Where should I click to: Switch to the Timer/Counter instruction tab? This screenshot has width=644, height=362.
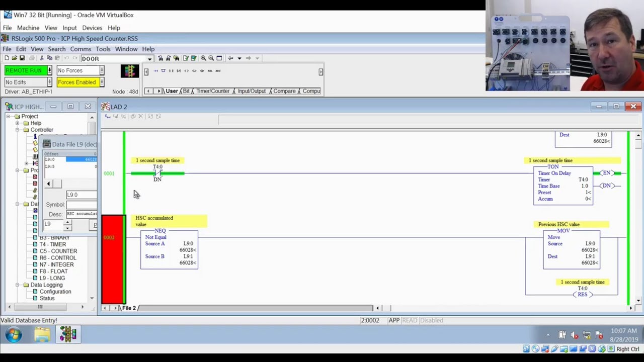213,91
